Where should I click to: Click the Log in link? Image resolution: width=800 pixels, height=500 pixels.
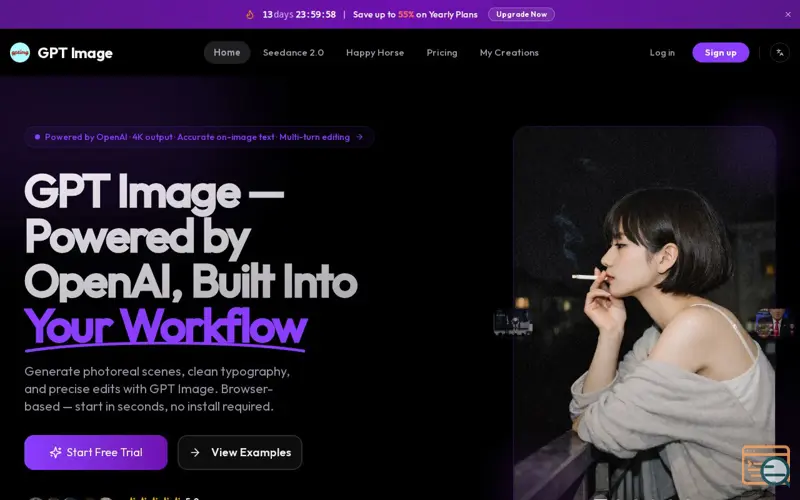pyautogui.click(x=662, y=53)
